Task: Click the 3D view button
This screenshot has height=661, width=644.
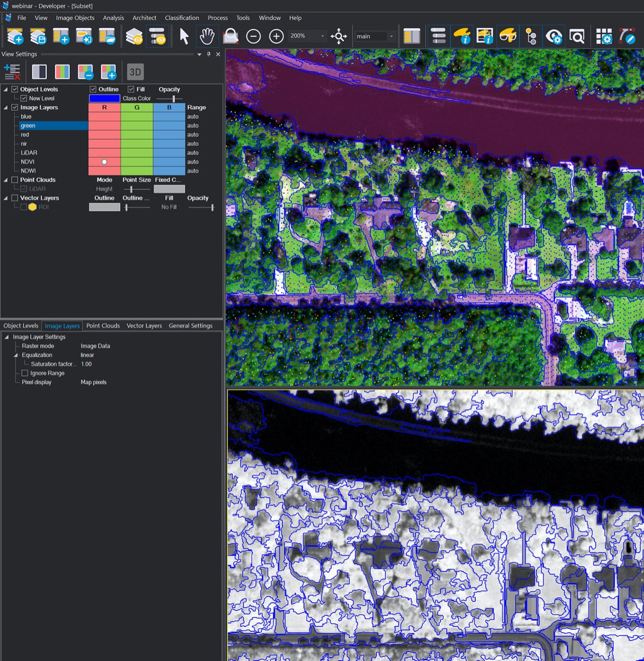Action: (x=135, y=72)
